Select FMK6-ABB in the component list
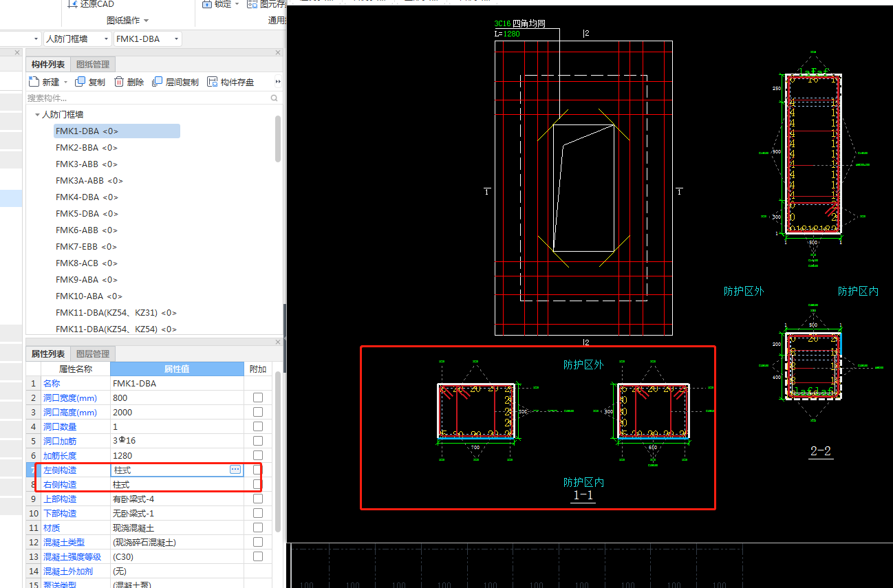This screenshot has height=588, width=893. (x=87, y=230)
